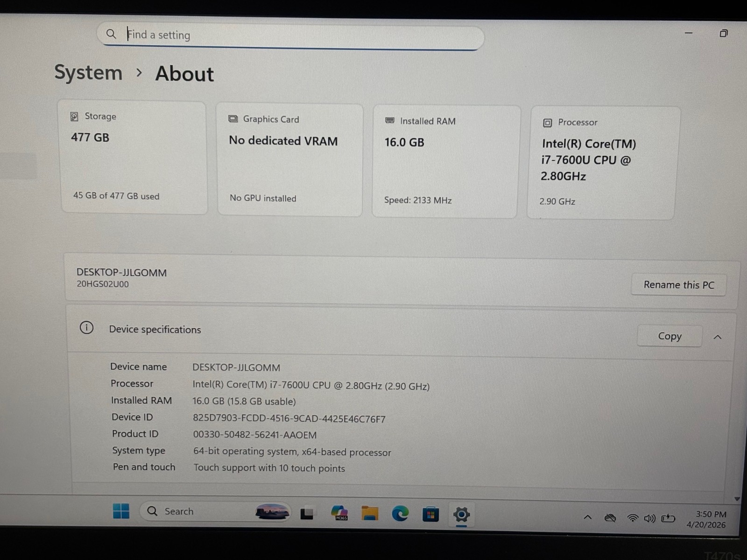Open File Explorer from taskbar
Viewport: 747px width, 560px height.
[x=370, y=513]
